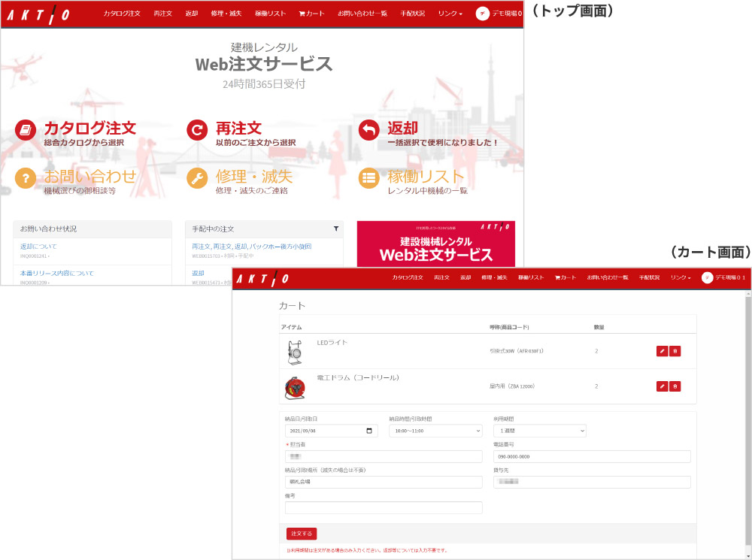Click the 備考 remarks input field
This screenshot has width=752, height=560.
(384, 507)
